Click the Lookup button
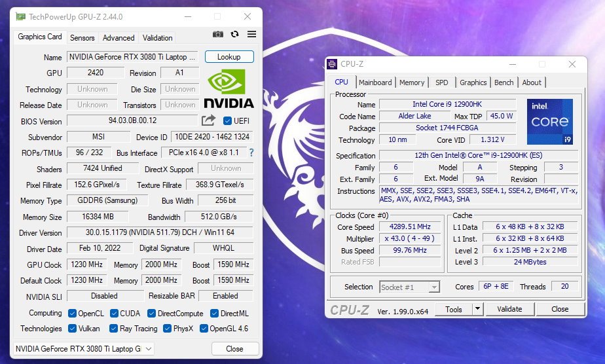605x364 pixels. 229,57
